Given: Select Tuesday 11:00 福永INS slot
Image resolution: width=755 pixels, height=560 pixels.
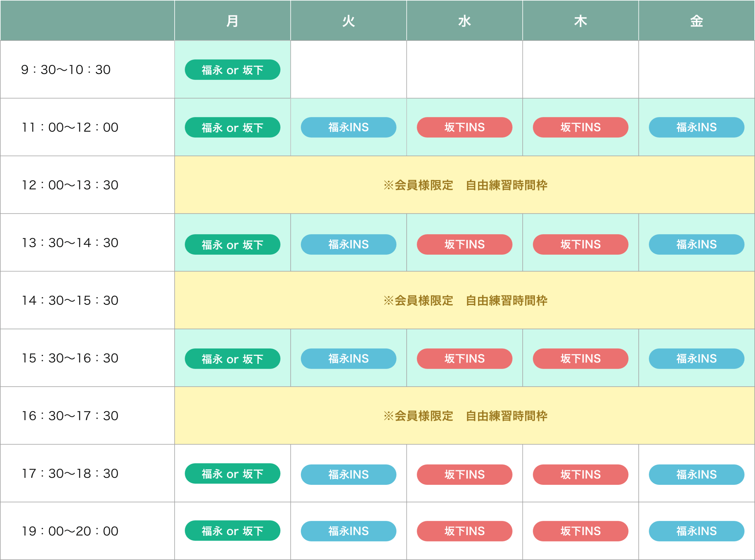Looking at the screenshot, I should [348, 127].
